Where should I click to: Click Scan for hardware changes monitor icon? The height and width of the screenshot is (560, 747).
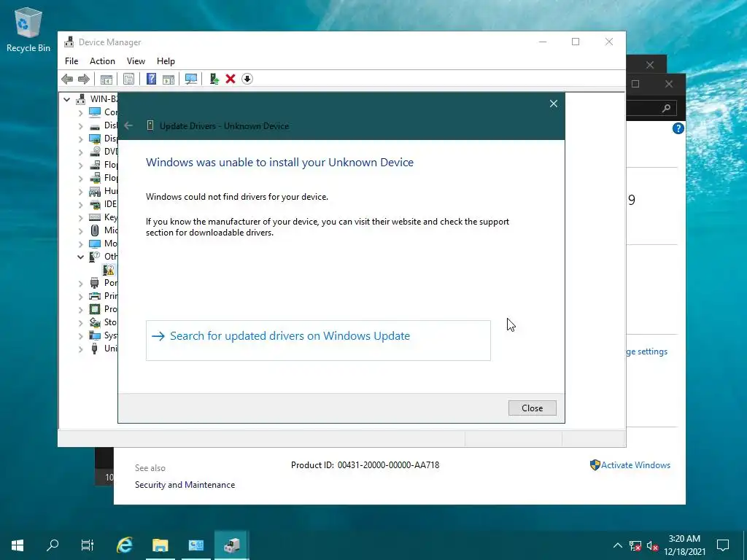point(191,79)
